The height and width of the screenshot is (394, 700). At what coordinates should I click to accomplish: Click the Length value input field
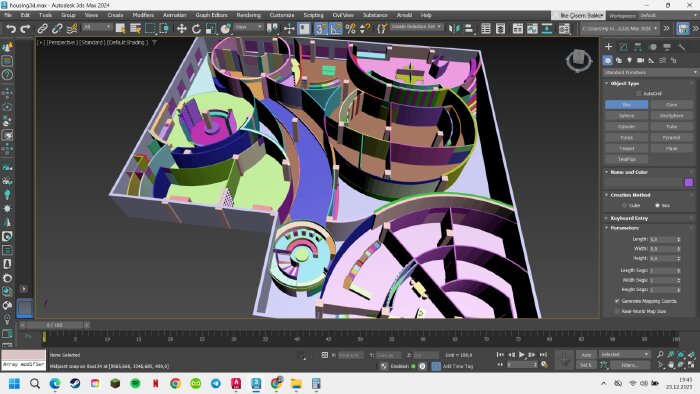(x=662, y=240)
